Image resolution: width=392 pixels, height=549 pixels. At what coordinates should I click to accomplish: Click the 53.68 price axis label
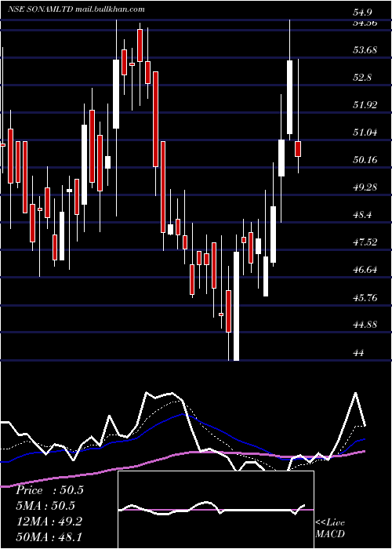point(365,50)
